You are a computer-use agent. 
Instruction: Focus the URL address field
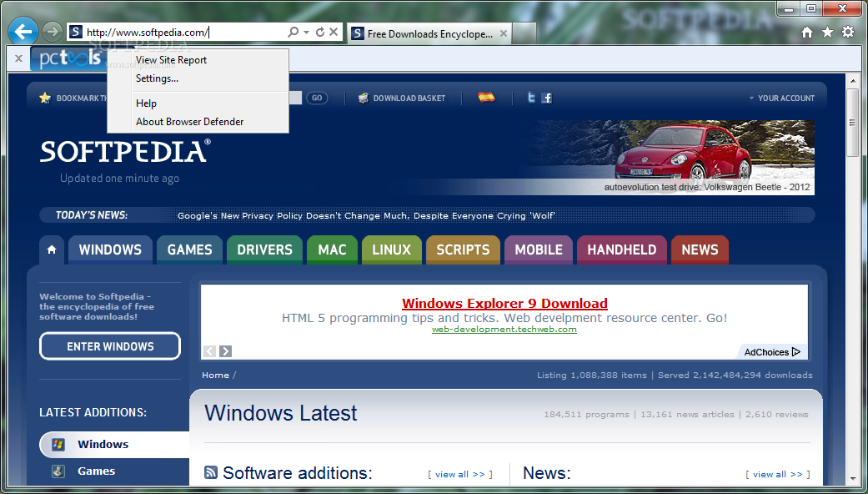click(185, 33)
